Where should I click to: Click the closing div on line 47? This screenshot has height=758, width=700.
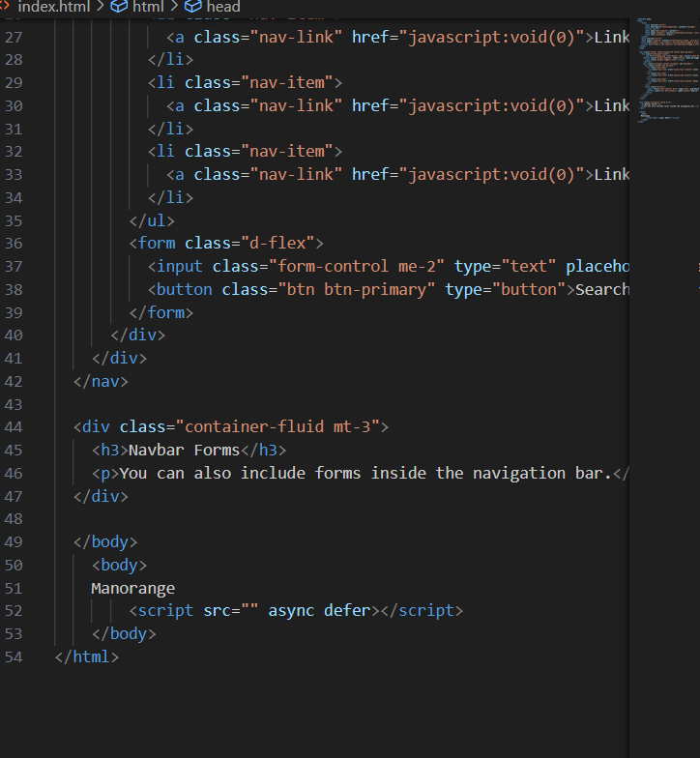coord(101,497)
